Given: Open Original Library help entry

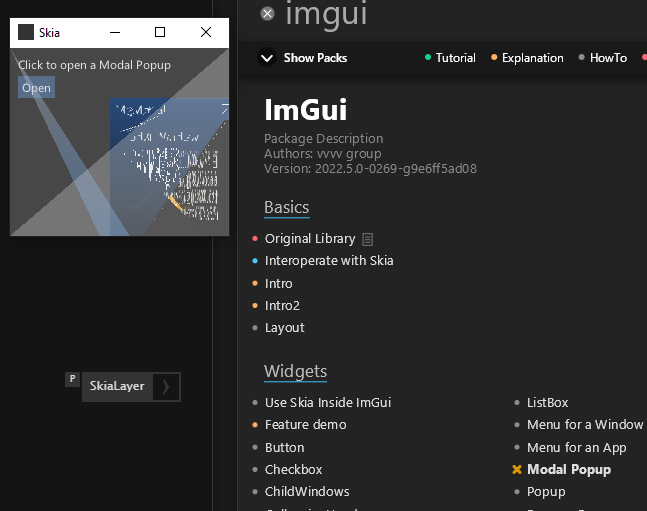Looking at the screenshot, I should pos(310,239).
